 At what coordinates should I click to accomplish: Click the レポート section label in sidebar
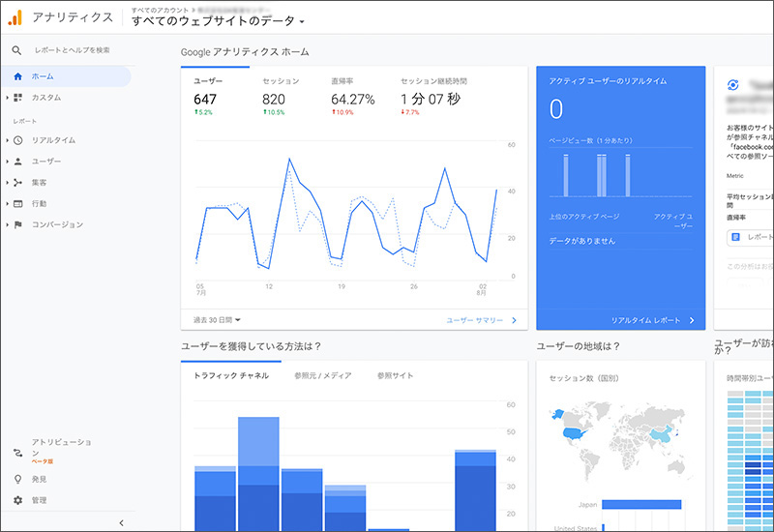[25, 121]
